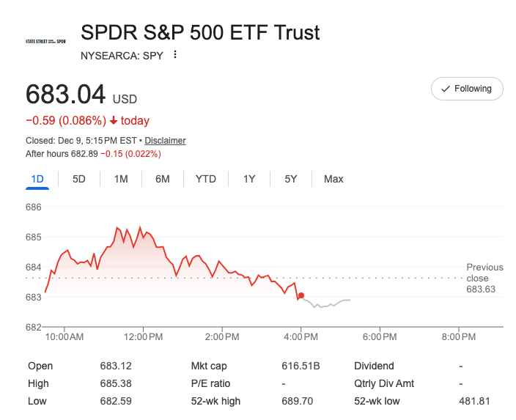Click the State Street SPDR logo
The image size is (516, 420).
[x=45, y=41]
